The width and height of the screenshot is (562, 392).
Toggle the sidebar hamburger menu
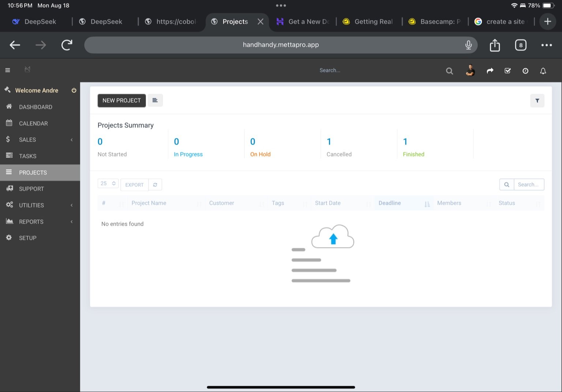[x=8, y=70]
